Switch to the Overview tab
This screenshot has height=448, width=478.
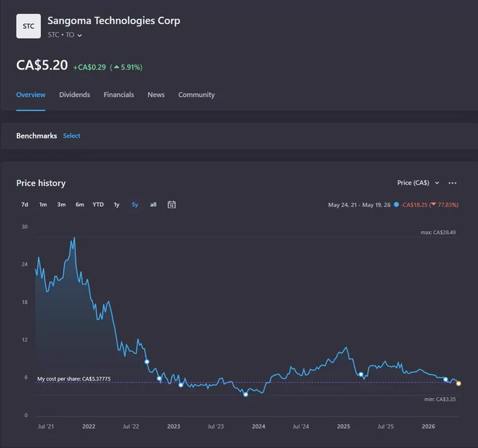coord(31,95)
